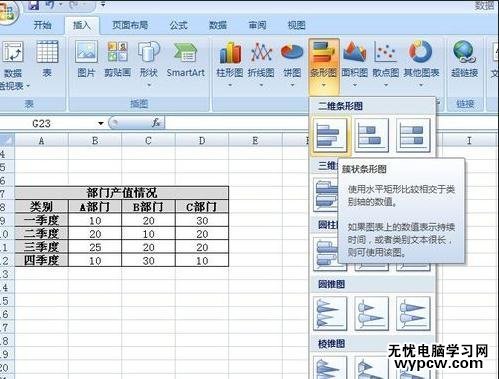
Task: Open the 其他图表 other charts menu
Action: tap(421, 63)
